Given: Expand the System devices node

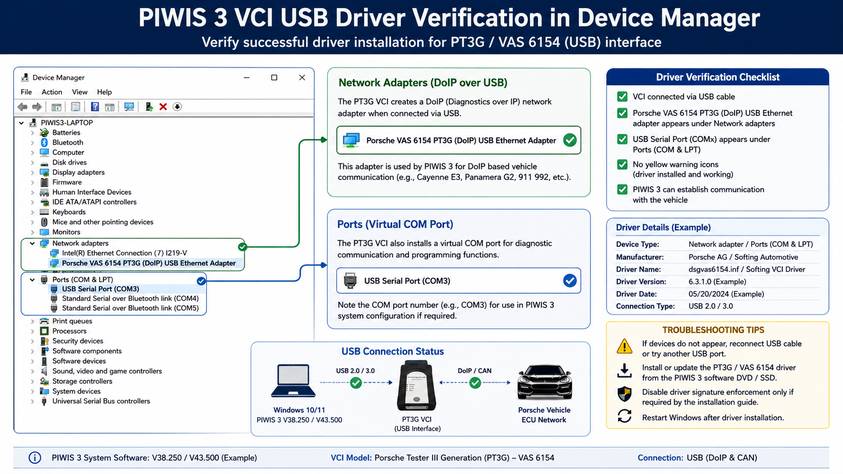Looking at the screenshot, I should coord(32,391).
